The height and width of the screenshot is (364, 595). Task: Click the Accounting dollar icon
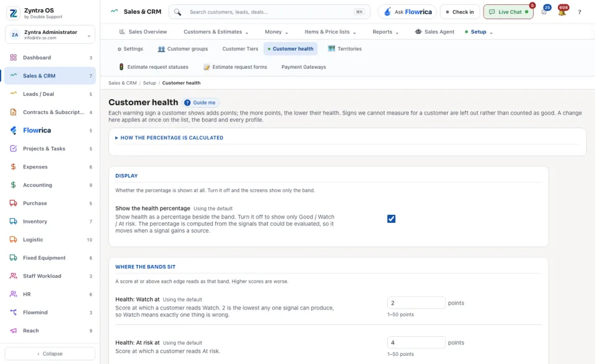click(x=13, y=185)
